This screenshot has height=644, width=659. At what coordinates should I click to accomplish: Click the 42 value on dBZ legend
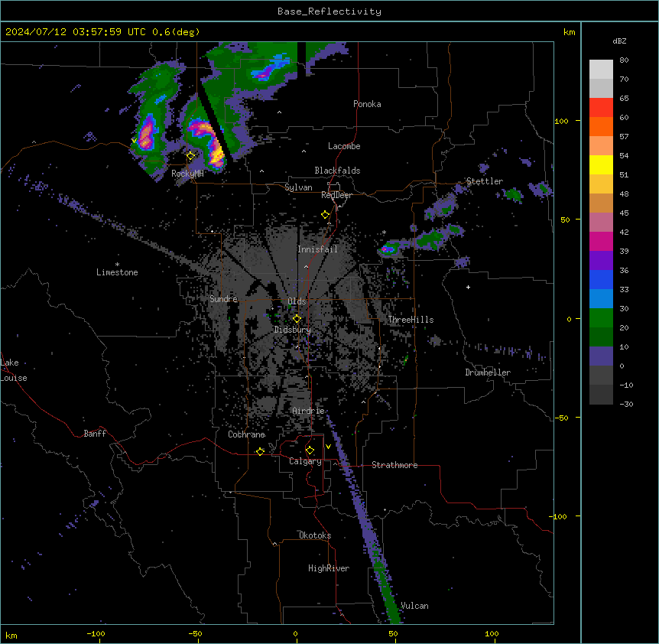(x=624, y=232)
